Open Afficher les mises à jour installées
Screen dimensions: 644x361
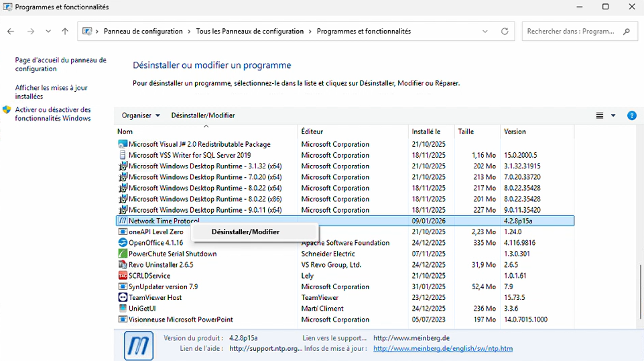52,92
